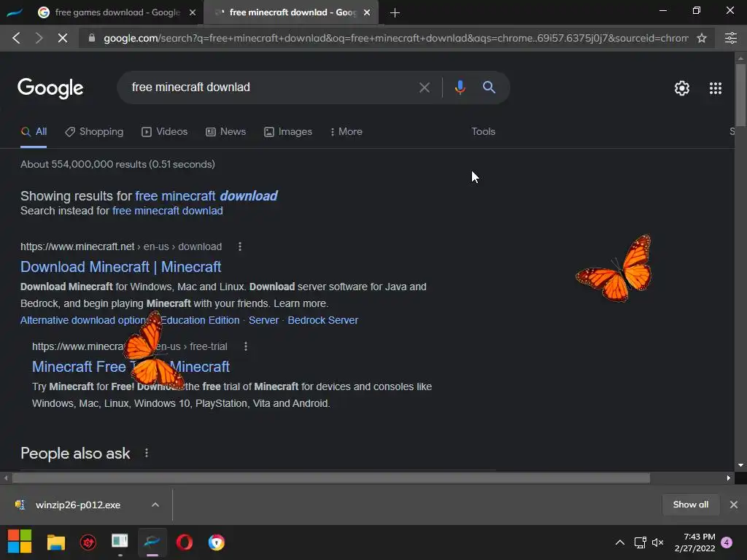This screenshot has width=747, height=560.
Task: Click the magnifier search button
Action: tap(489, 87)
